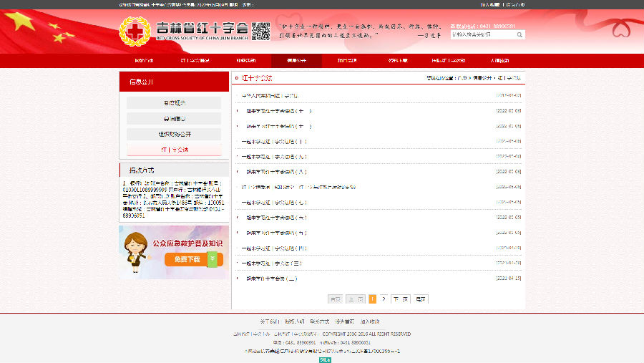Jump to the last page via 尾页

(x=421, y=299)
